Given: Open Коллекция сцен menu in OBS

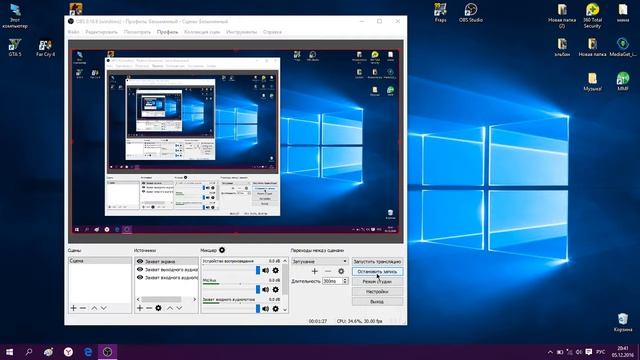Looking at the screenshot, I should click(x=202, y=32).
